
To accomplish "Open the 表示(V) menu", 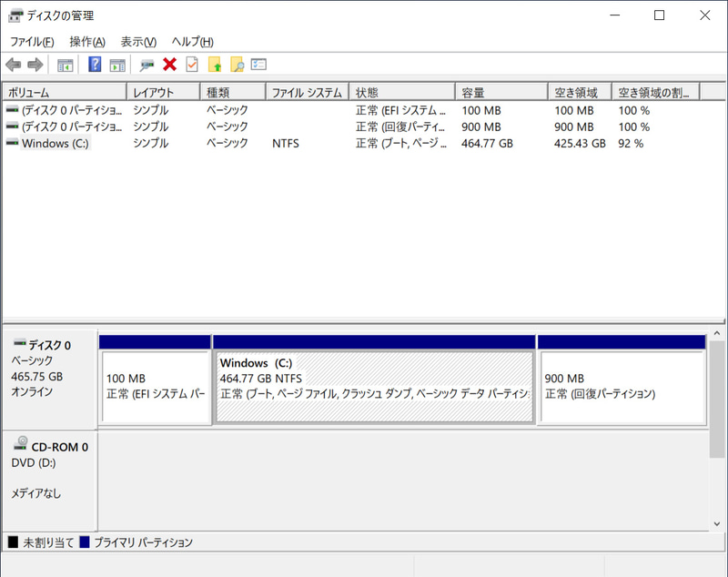I will tap(138, 42).
